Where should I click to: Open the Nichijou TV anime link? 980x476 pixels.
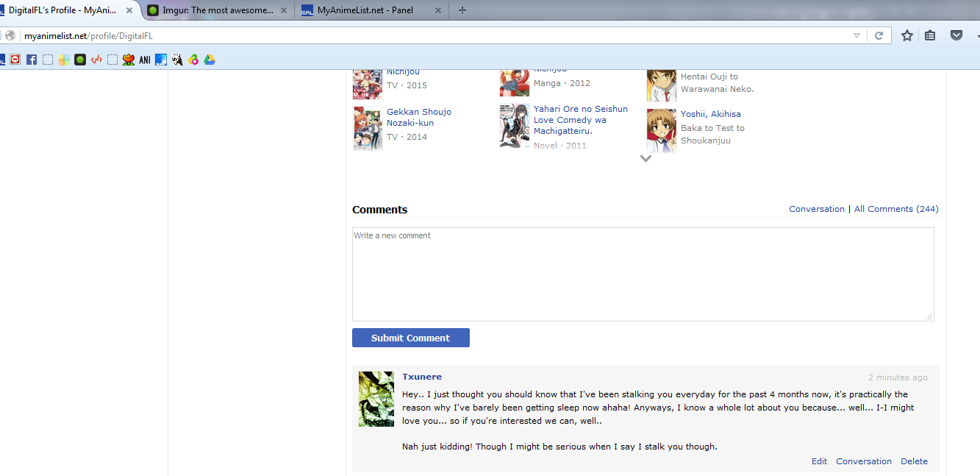coord(404,72)
